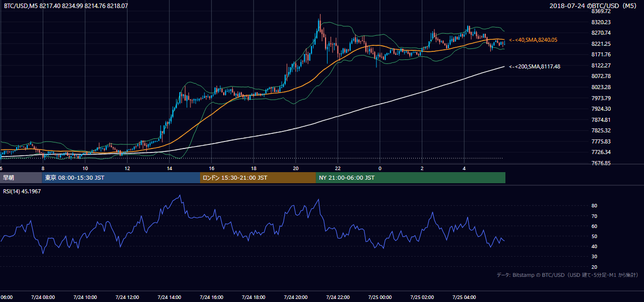644x302 pixels.
Task: Click the price axis value 7676.85
Action: click(x=601, y=163)
